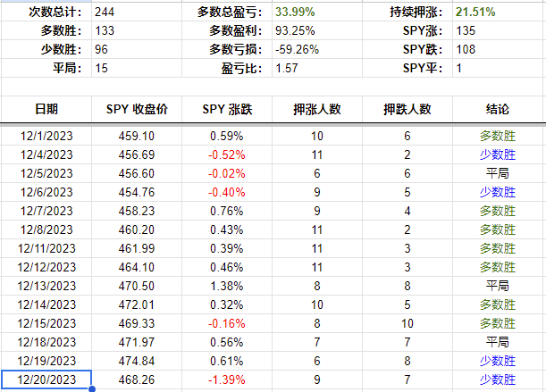Click the 平局 result for 12/5/2023
Viewport: 546px width, 392px height.
[x=498, y=173]
